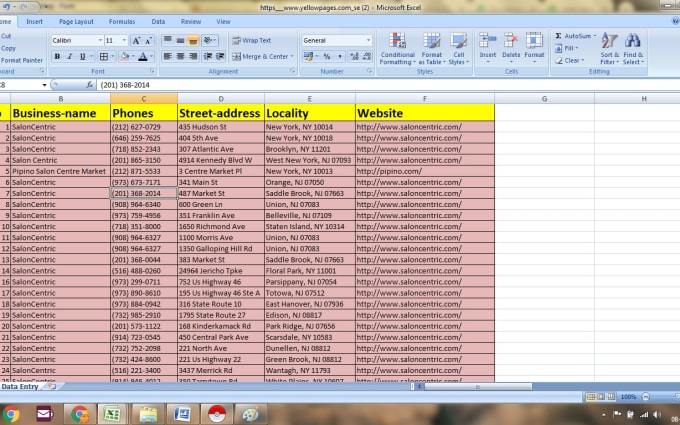The height and width of the screenshot is (425, 680).
Task: Switch to View ribbon tab
Action: (223, 21)
